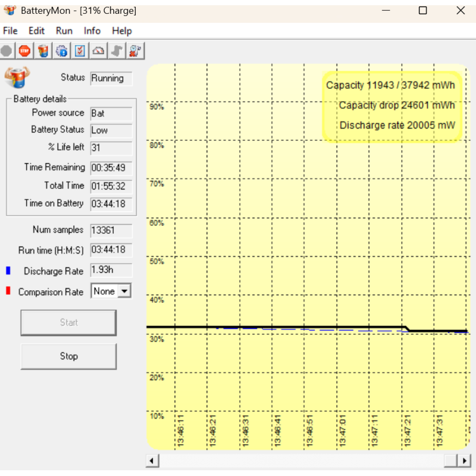Image resolution: width=476 pixels, height=476 pixels.
Task: Click the gear with blue info badge icon
Action: point(61,51)
